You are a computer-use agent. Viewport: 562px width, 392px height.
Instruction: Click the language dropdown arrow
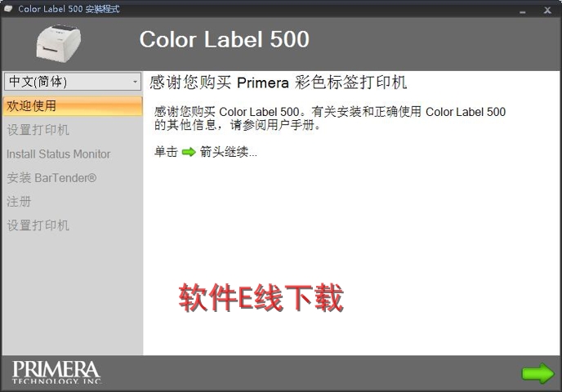click(135, 82)
